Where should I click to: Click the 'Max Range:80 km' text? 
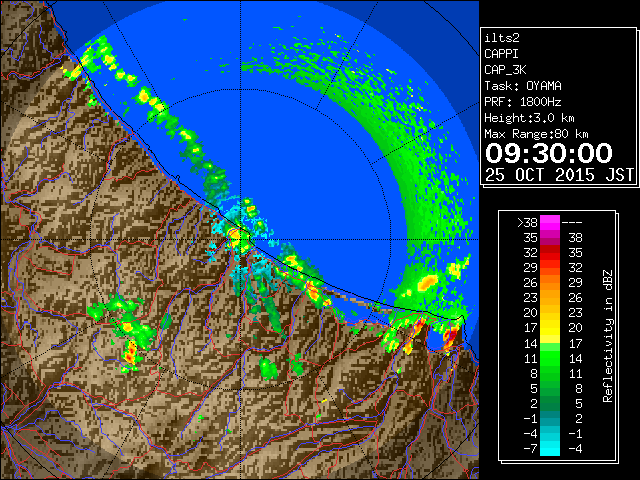click(x=536, y=134)
